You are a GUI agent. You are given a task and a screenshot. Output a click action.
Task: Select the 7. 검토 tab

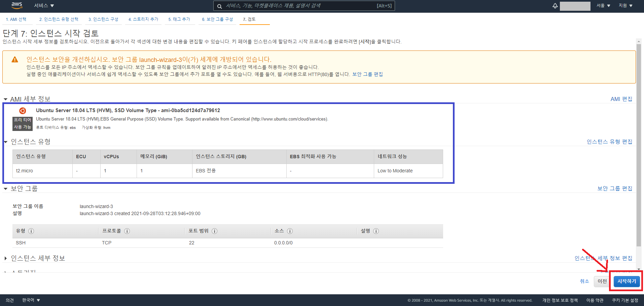coord(249,19)
